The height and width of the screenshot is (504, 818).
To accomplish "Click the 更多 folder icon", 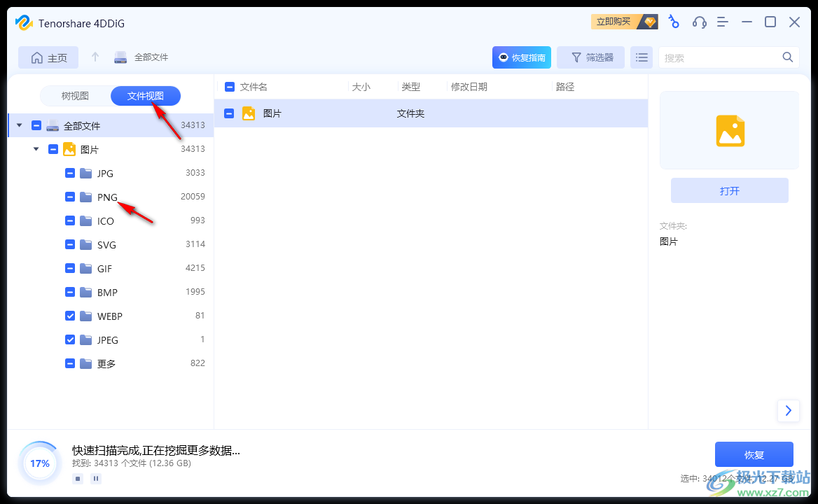I will click(x=86, y=363).
